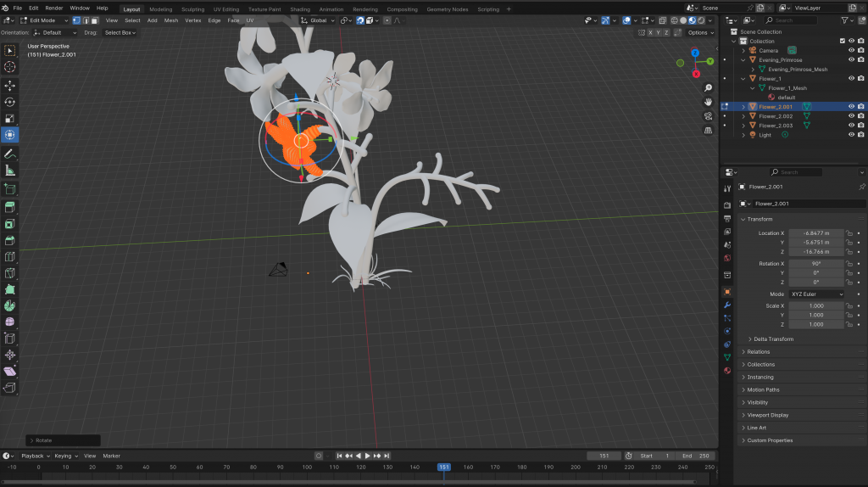The image size is (868, 487).
Task: Click Marker in timeline header
Action: click(x=111, y=456)
